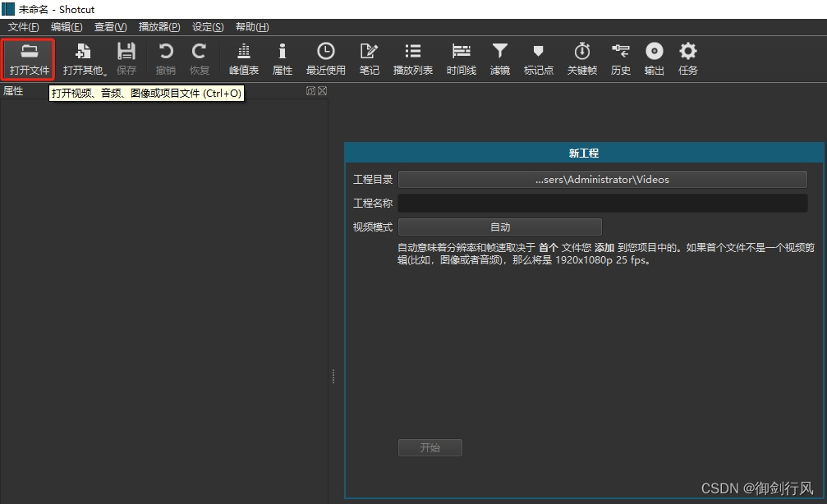The image size is (827, 504).
Task: Open the 设定(S) menu
Action: [208, 27]
